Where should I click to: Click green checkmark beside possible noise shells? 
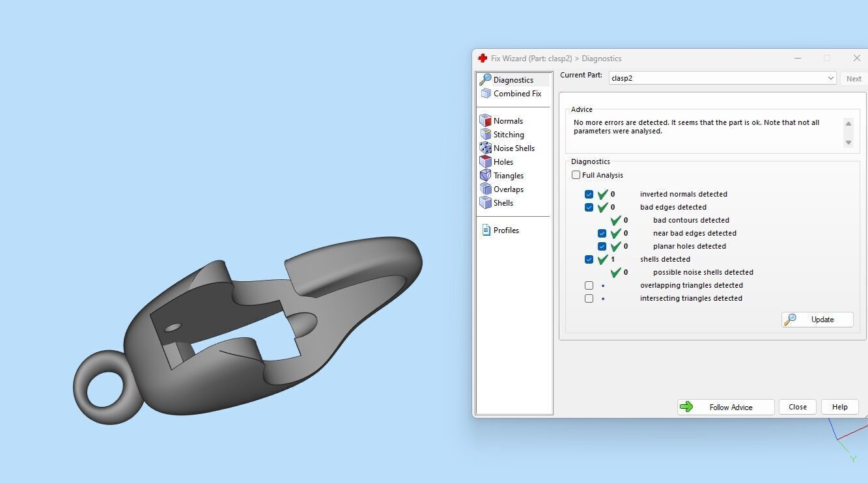coord(616,272)
